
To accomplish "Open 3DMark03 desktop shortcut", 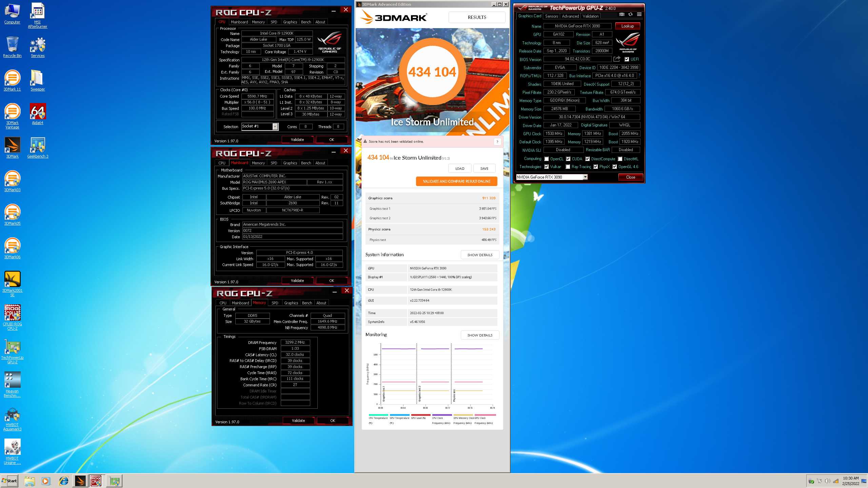I will [x=12, y=181].
